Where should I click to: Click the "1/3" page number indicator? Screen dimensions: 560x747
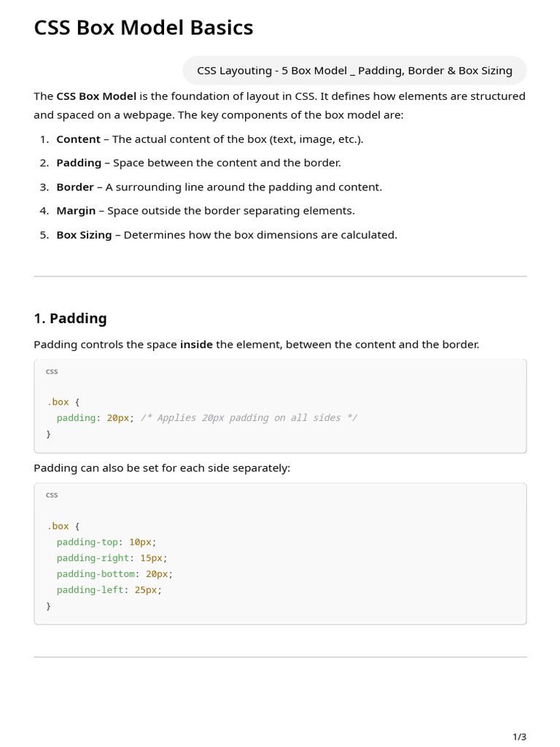pos(519,737)
